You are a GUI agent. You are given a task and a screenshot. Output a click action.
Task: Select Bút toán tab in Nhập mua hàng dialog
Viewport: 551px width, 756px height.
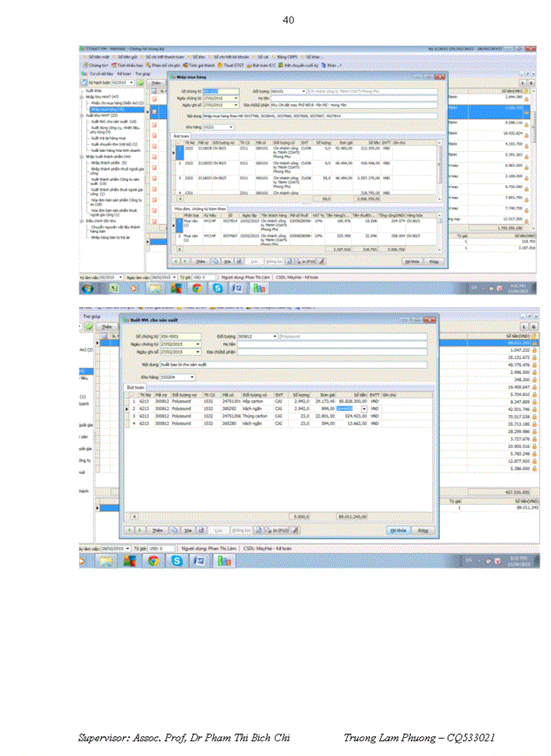click(x=181, y=136)
